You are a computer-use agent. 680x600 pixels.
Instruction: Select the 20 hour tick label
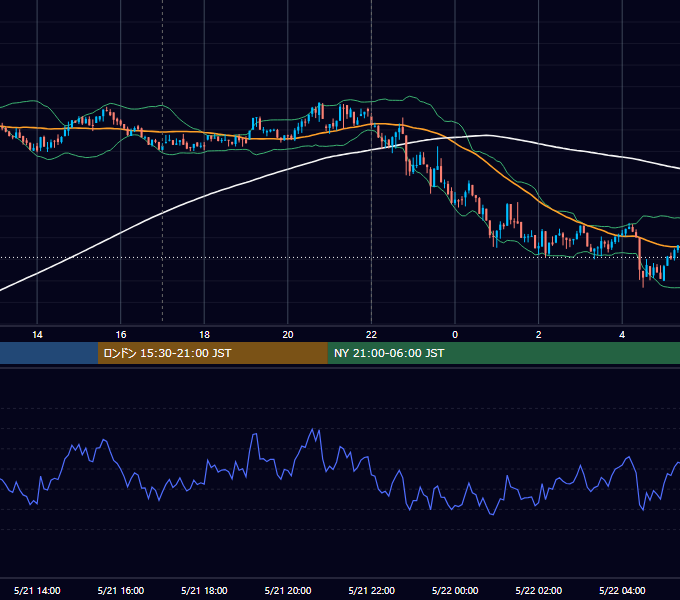click(x=288, y=335)
